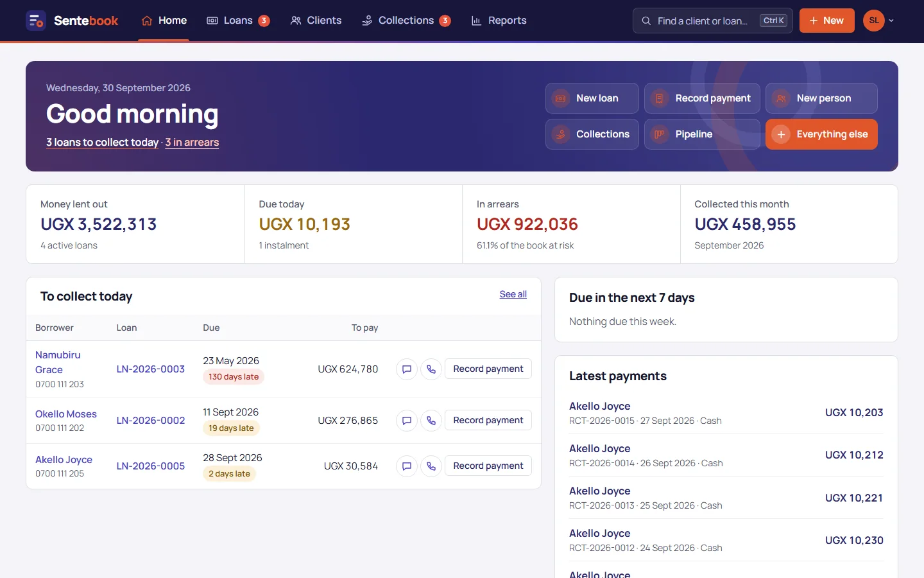This screenshot has height=578, width=924.
Task: Select the UGX 922,036 arrears figure
Action: 527,224
